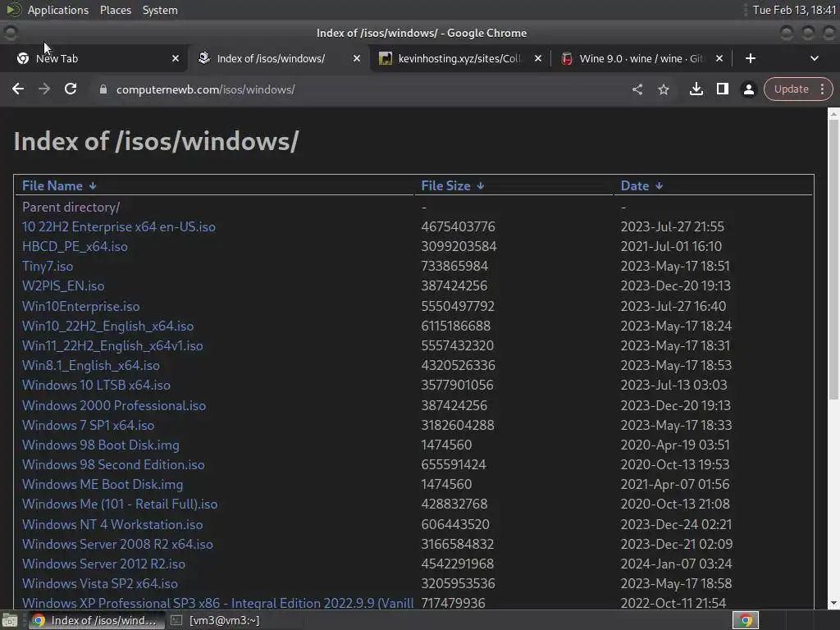Open a new browser tab
Screen dimensions: 840x630
coord(750,58)
